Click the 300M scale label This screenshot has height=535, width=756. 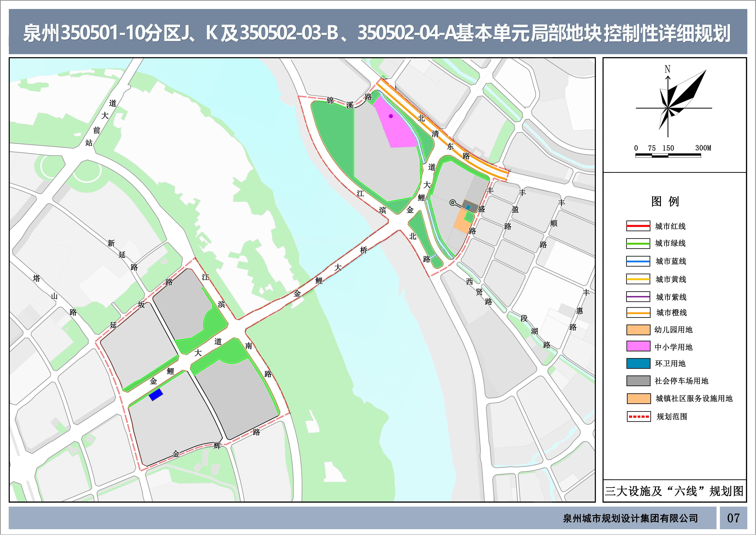(x=703, y=148)
